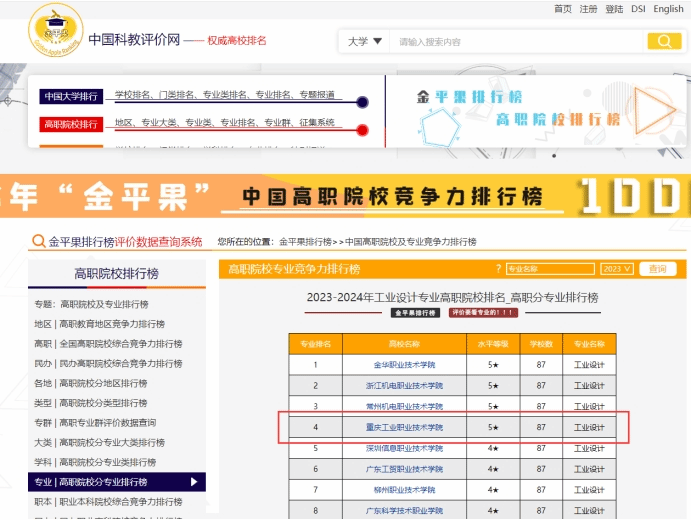Screen dimensions: 691x520
Task: Open 金华职业技术学院 school link
Action: point(405,365)
